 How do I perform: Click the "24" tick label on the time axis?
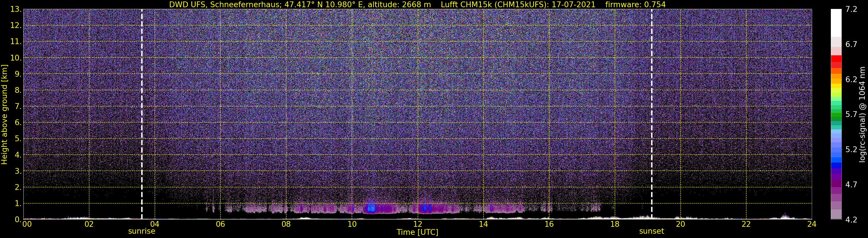coord(812,224)
